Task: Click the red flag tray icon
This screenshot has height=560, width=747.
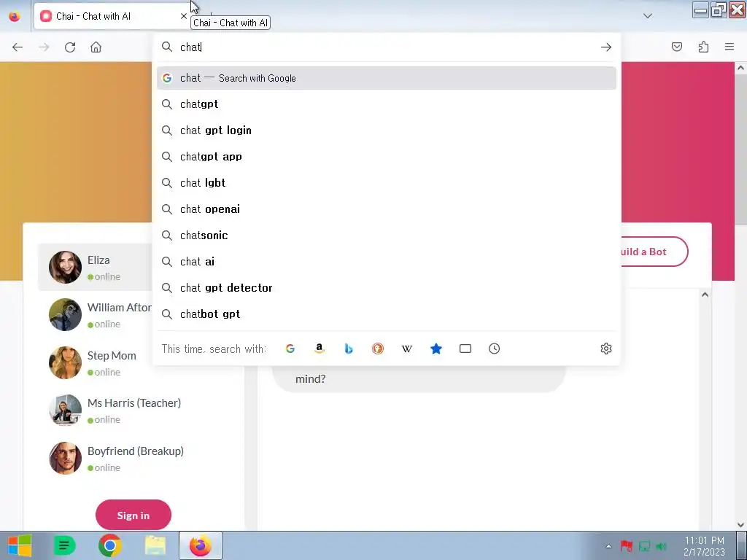Action: pyautogui.click(x=627, y=546)
